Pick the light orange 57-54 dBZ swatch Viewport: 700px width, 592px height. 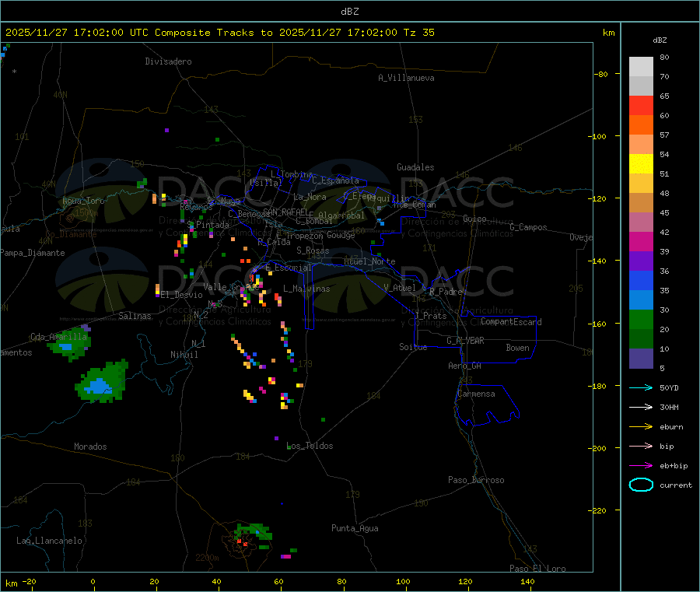[x=641, y=145]
